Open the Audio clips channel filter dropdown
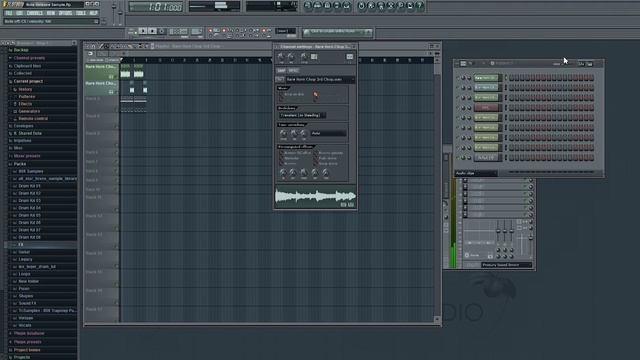The width and height of the screenshot is (640, 360). [476, 173]
